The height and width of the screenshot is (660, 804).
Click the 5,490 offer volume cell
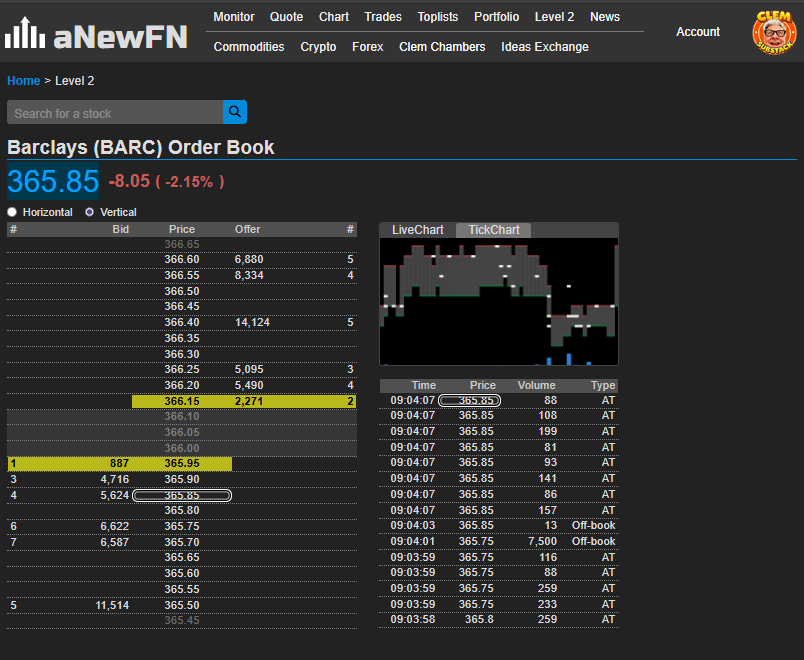click(249, 385)
